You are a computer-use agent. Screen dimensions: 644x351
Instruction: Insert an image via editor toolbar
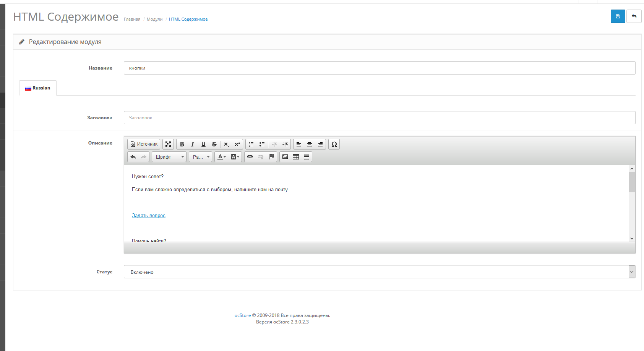[x=285, y=157]
